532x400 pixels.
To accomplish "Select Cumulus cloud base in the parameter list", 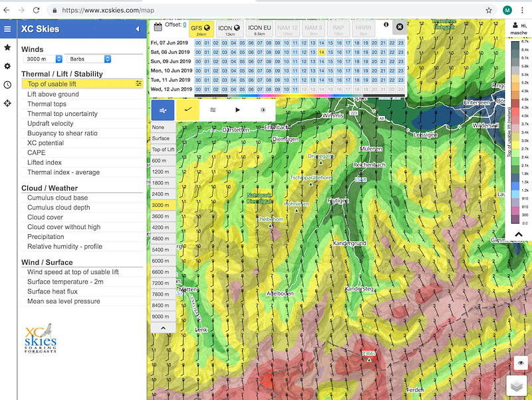I will tap(57, 198).
